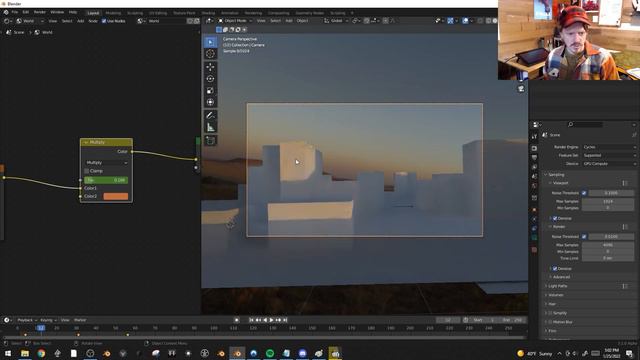Viewport: 640px width, 360px height.
Task: Click the Play animation button
Action: pyautogui.click(x=271, y=320)
